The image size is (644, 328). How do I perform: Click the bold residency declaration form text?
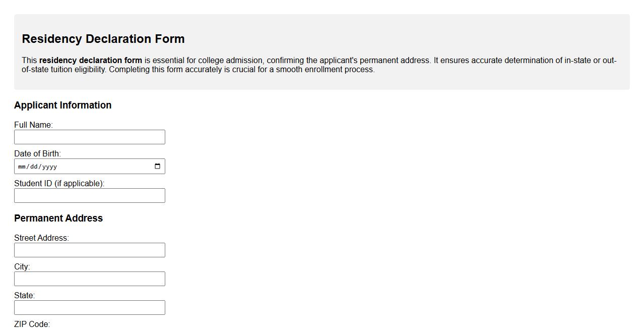click(90, 60)
